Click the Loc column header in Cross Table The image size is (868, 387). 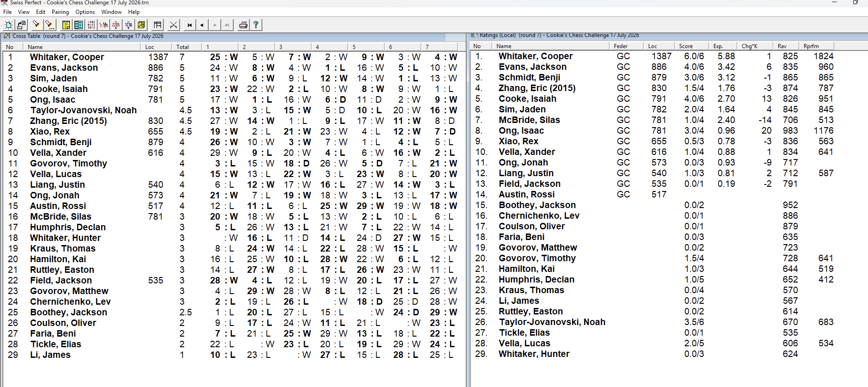point(156,47)
